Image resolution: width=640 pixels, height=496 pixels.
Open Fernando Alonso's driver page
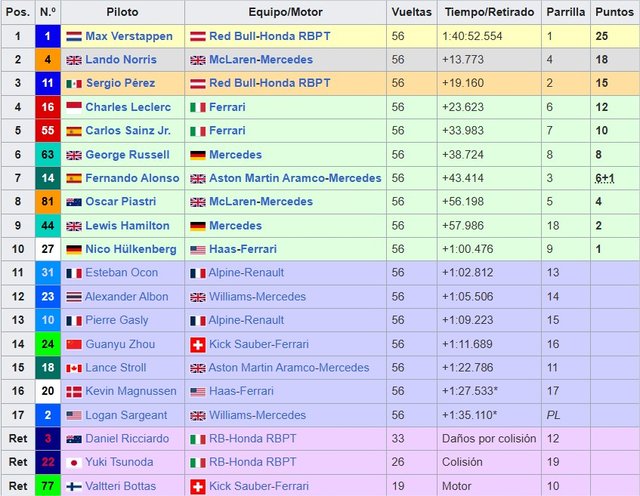132,178
